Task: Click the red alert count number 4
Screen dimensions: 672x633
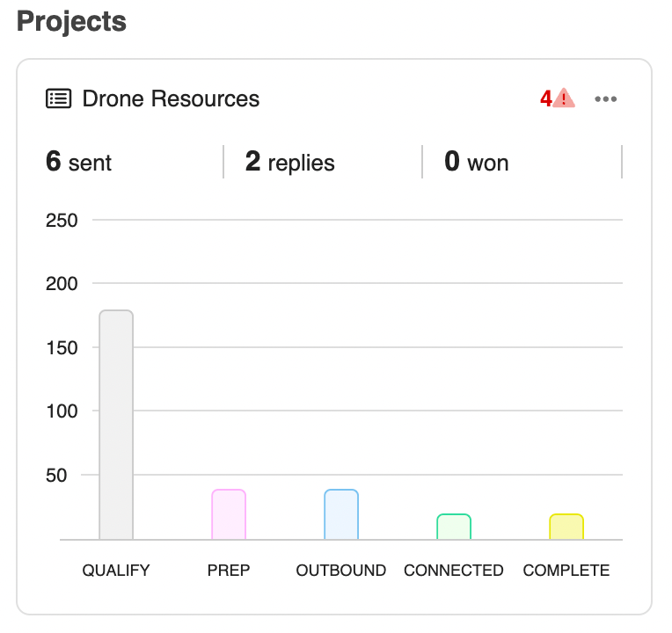Action: (545, 99)
